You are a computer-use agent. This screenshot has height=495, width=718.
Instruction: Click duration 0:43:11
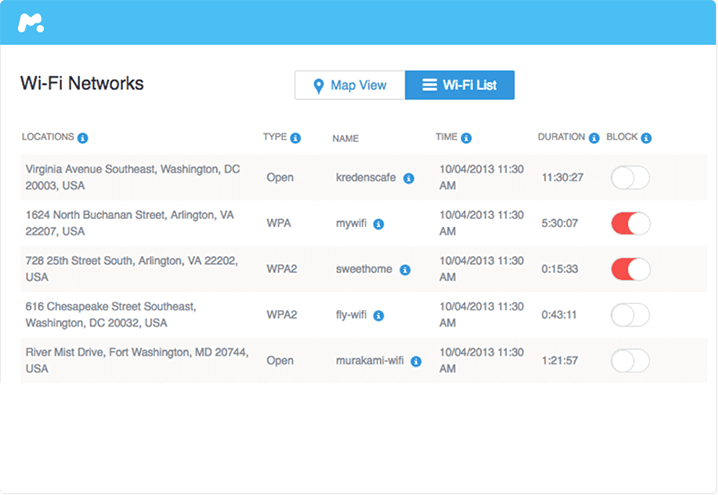tap(559, 315)
